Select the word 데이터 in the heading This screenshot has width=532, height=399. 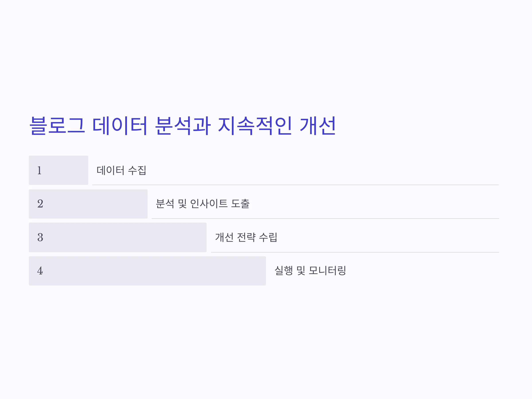(x=120, y=125)
